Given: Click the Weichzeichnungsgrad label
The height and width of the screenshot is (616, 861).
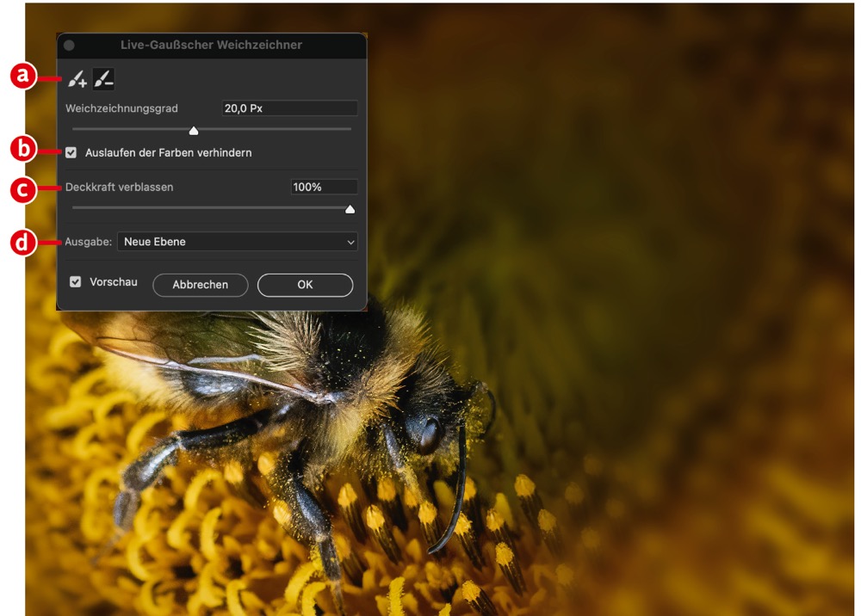Looking at the screenshot, I should [121, 108].
